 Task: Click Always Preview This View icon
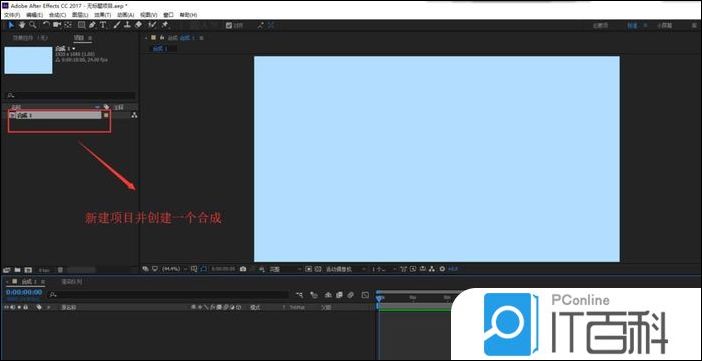(145, 269)
